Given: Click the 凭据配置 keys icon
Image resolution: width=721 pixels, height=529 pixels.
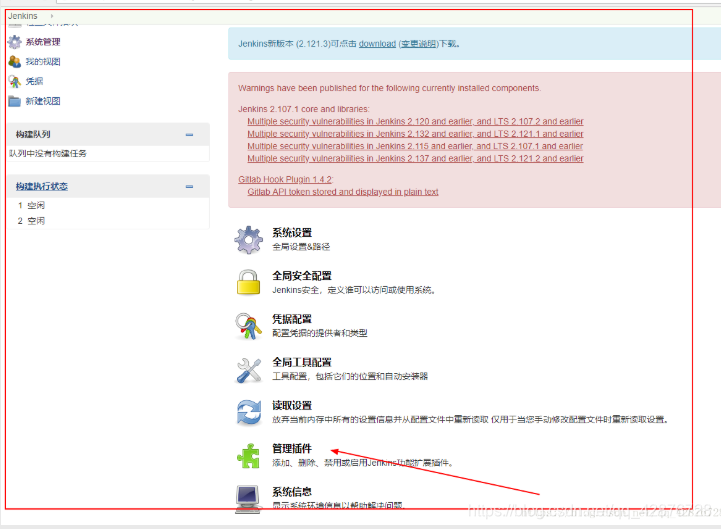Looking at the screenshot, I should pos(248,326).
